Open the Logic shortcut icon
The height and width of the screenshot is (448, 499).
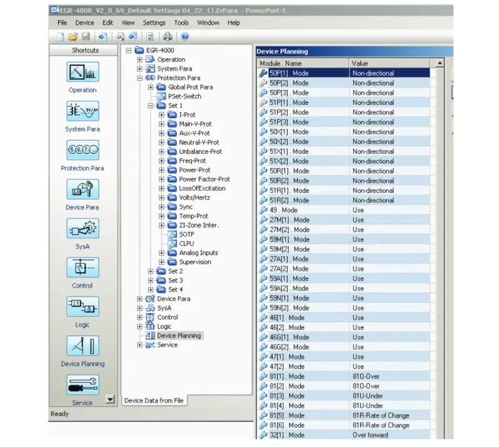click(x=83, y=307)
